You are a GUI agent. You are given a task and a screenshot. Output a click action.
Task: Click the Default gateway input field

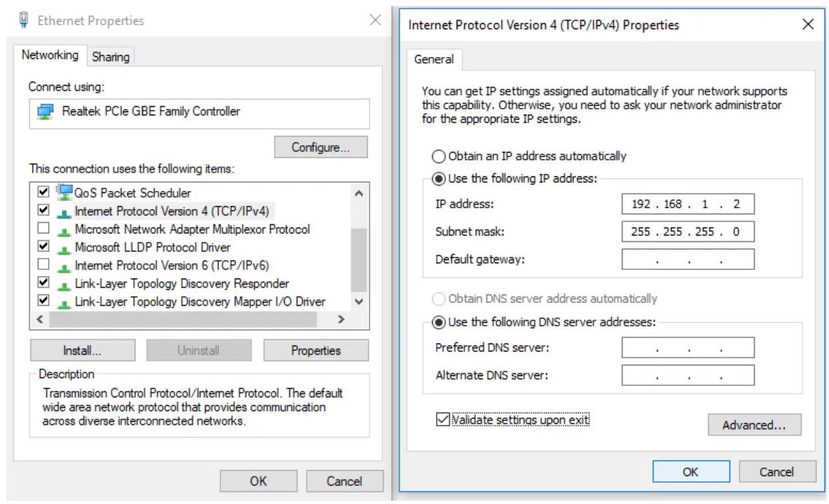688,259
